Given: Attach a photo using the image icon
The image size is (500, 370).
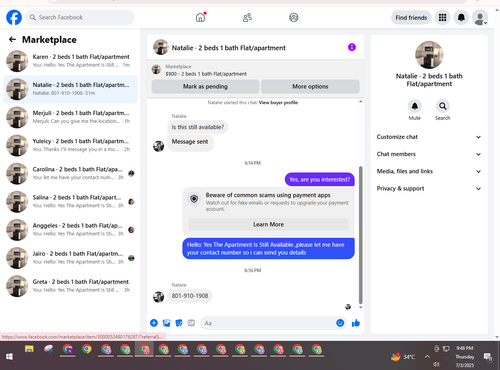Looking at the screenshot, I should pos(166,323).
